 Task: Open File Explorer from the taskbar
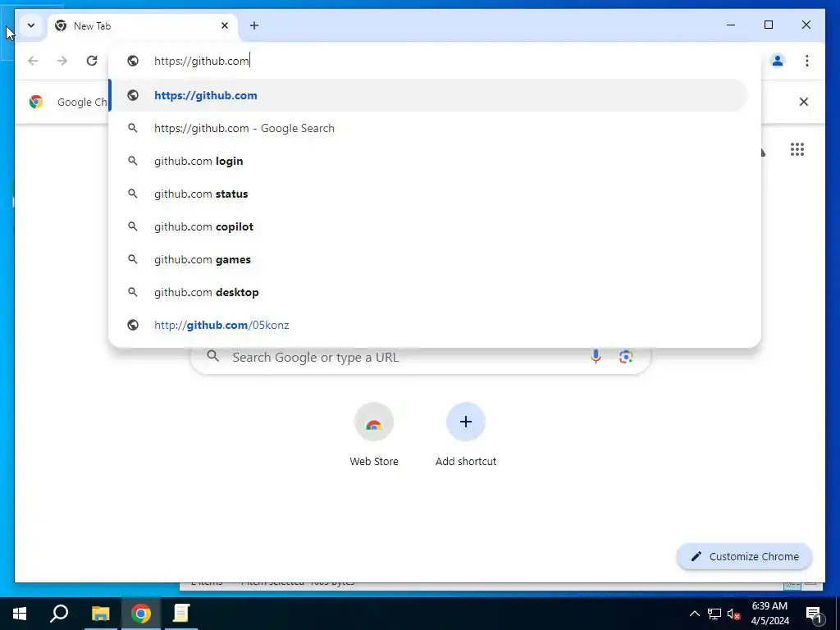100,614
